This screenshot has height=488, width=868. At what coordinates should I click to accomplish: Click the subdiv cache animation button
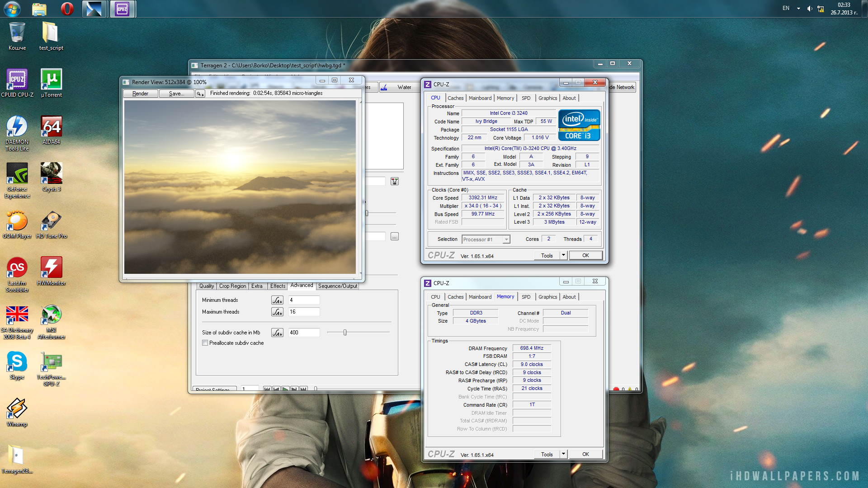point(277,333)
